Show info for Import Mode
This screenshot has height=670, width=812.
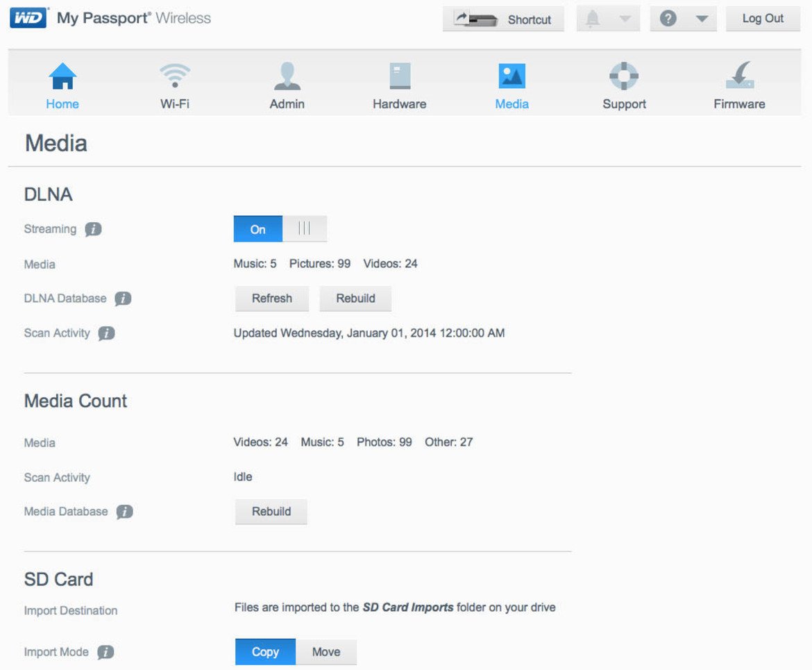(105, 652)
